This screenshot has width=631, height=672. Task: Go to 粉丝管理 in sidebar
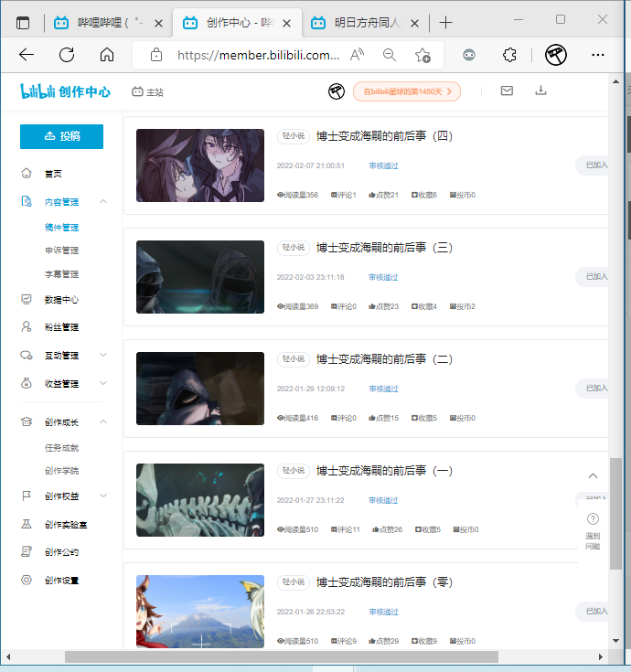coord(61,326)
